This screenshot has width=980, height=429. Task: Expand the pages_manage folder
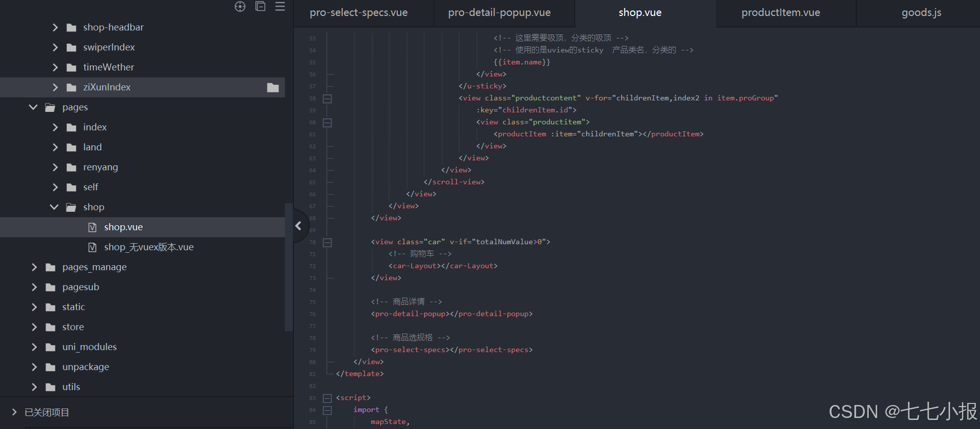(x=34, y=267)
